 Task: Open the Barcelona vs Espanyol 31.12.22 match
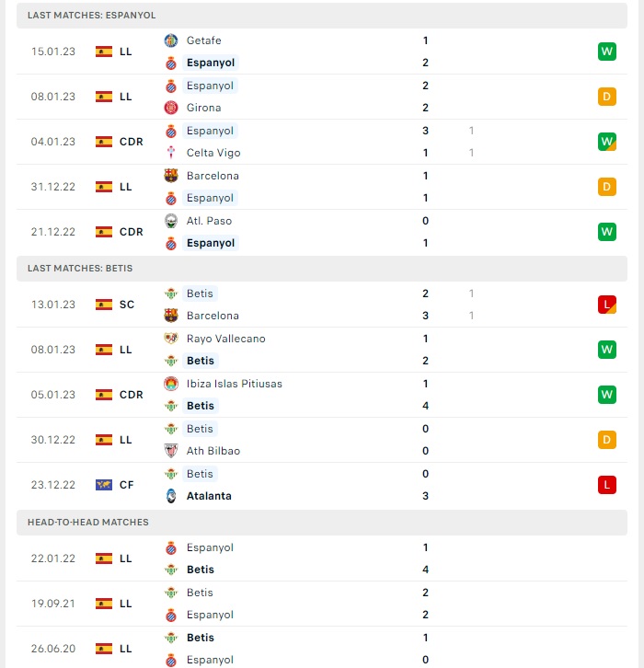[322, 187]
